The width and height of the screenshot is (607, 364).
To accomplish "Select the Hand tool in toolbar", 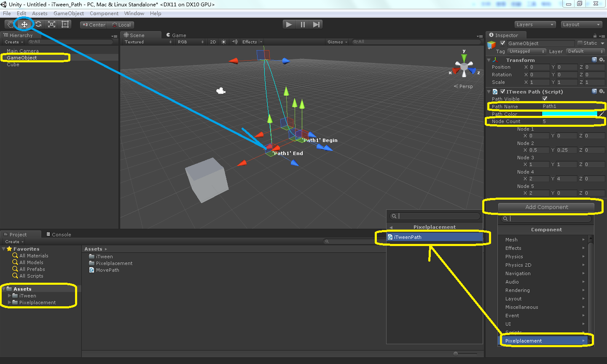I will [x=11, y=24].
